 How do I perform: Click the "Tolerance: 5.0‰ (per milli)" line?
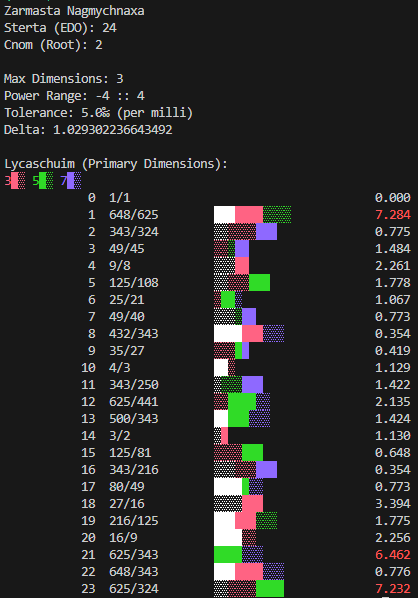tap(98, 113)
